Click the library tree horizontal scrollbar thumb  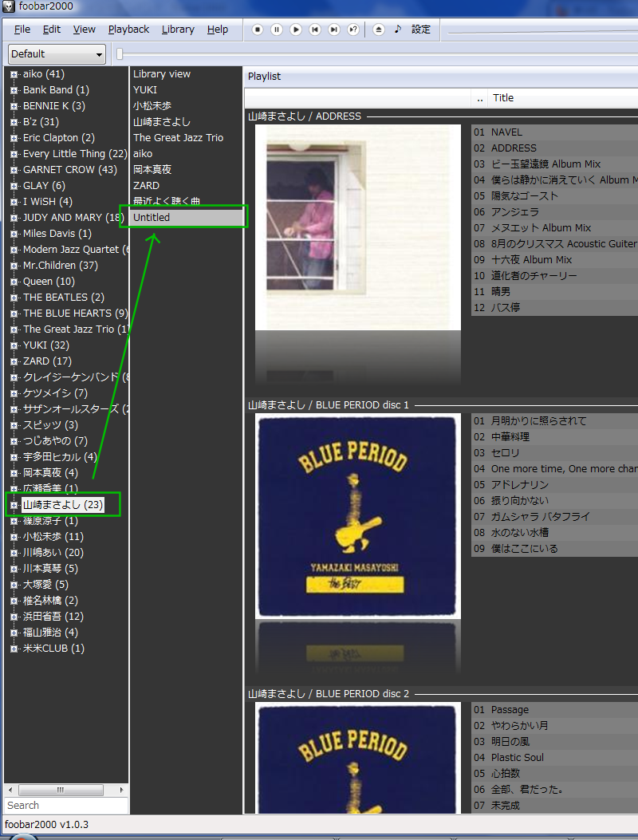[61, 791]
